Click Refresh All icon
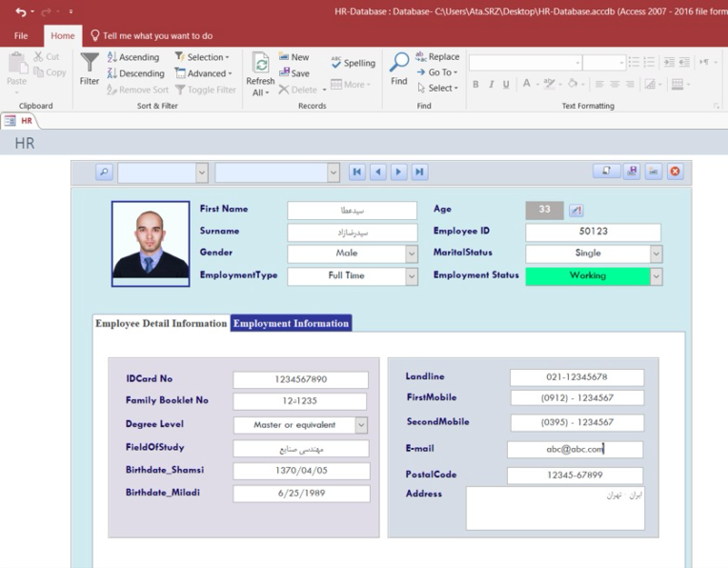Viewport: 728px width, 568px height. (x=260, y=64)
